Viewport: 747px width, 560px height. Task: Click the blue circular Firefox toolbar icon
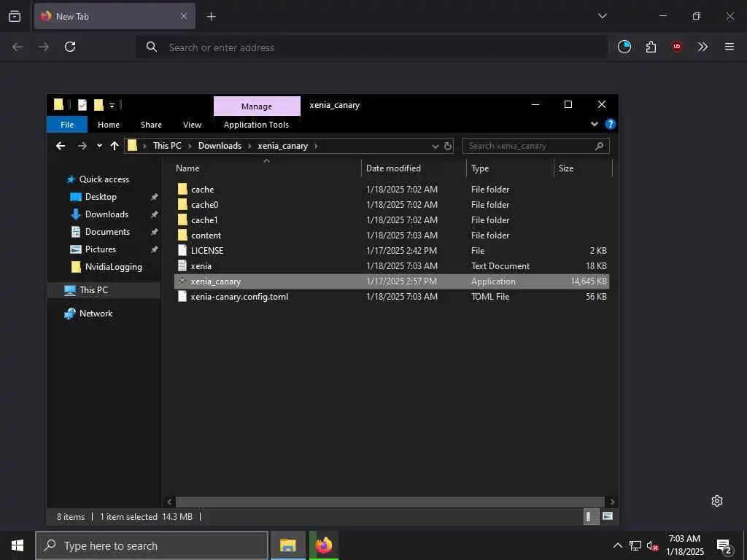624,47
